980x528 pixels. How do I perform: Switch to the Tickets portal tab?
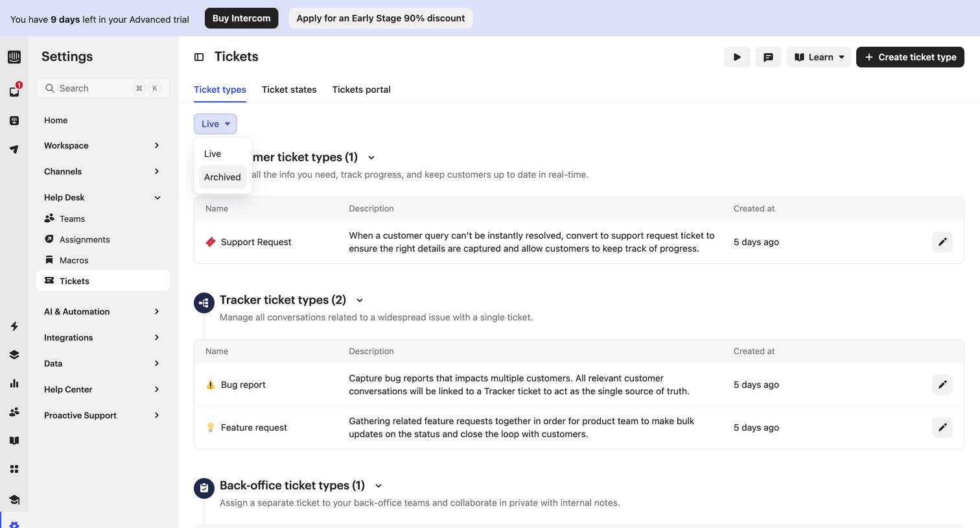point(361,90)
